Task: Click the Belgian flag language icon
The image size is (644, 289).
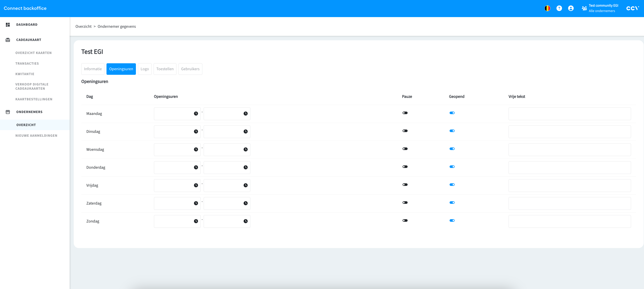Action: coord(547,8)
